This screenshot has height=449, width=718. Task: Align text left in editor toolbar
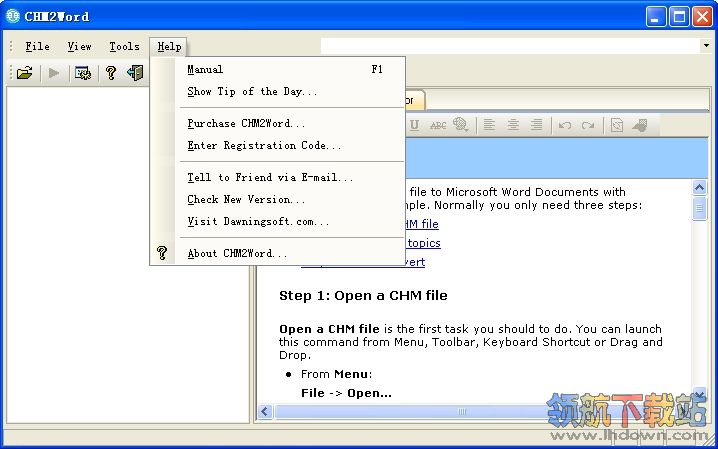(489, 124)
